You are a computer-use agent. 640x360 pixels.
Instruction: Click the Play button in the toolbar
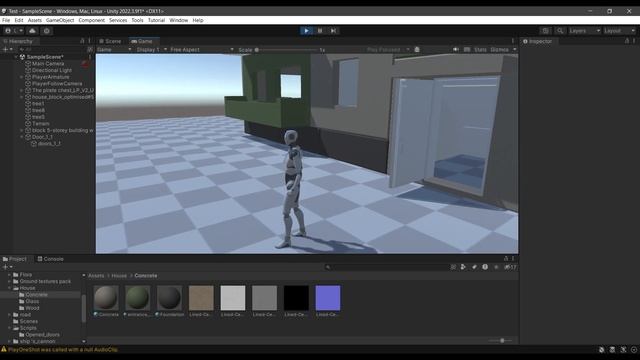point(306,31)
